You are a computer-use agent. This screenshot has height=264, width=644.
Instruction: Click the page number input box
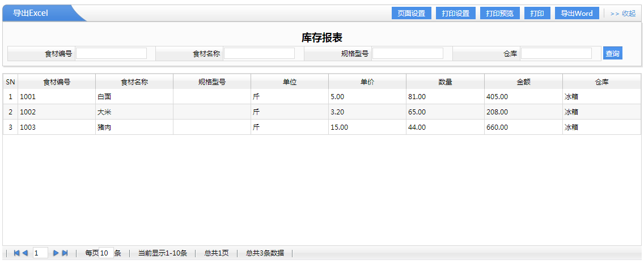coord(40,253)
